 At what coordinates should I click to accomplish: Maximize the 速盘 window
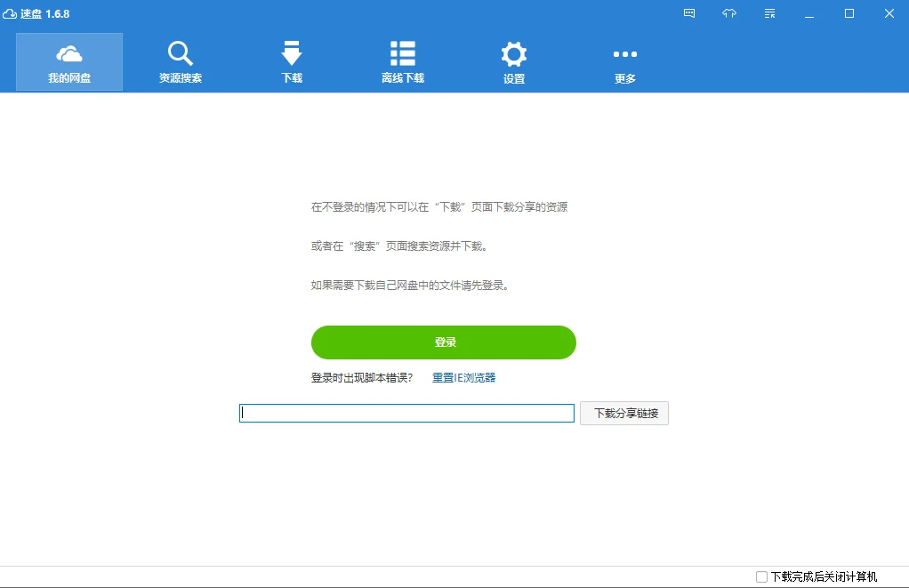pyautogui.click(x=849, y=13)
